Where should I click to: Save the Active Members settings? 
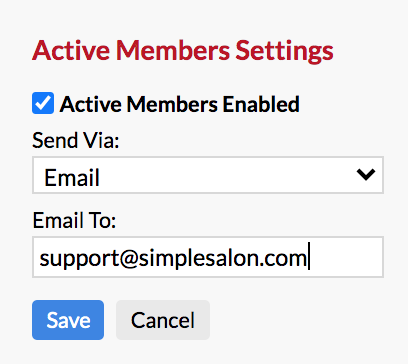(x=68, y=320)
